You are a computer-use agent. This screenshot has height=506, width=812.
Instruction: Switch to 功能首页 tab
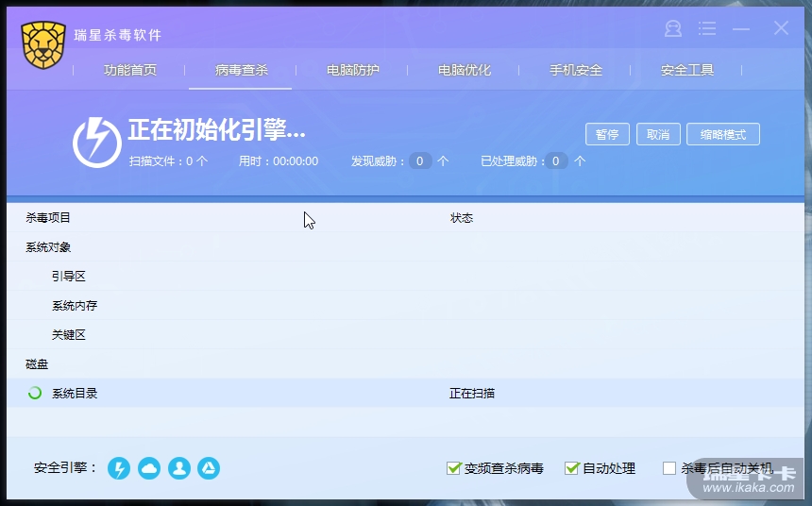(130, 70)
